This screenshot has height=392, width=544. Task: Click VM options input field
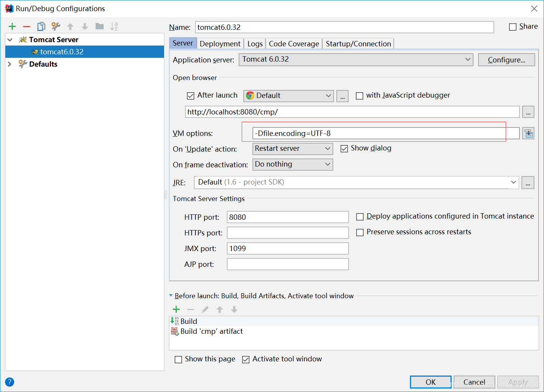click(386, 134)
